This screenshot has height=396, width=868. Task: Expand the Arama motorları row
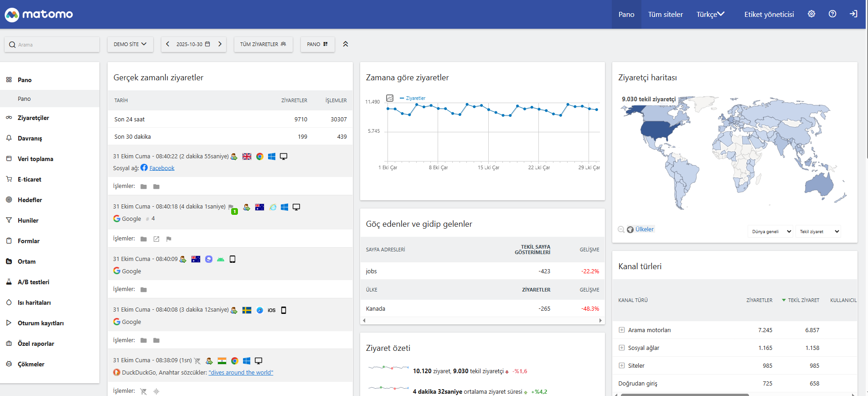point(621,330)
